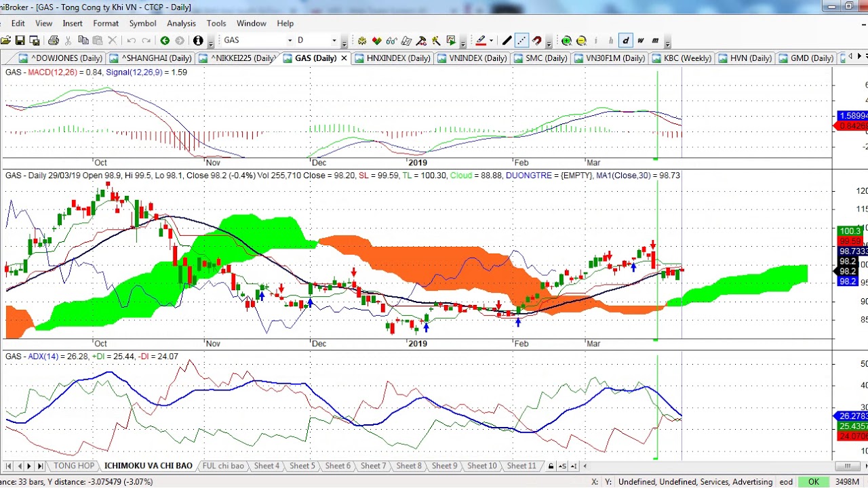Select the solid trend line drawing tool

coord(507,41)
